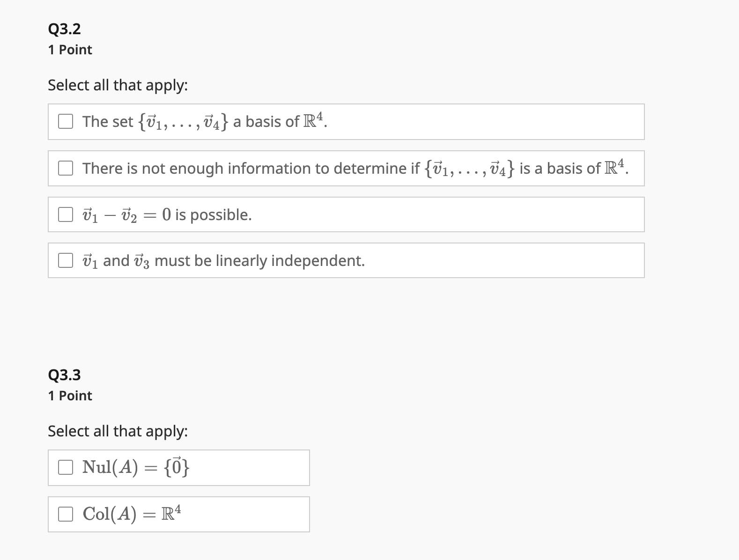The width and height of the screenshot is (739, 560).
Task: Click the linearly independent answer box
Action: click(328, 260)
